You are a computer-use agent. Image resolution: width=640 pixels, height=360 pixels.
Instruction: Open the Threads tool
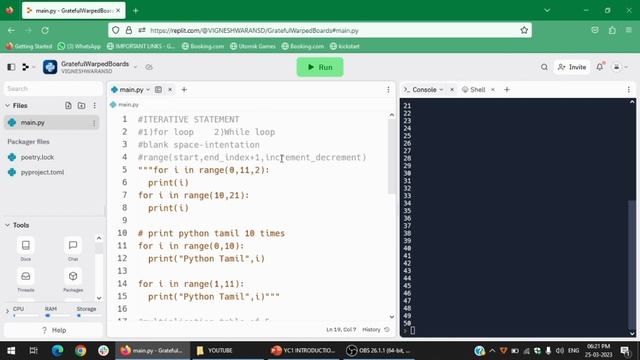tap(26, 280)
